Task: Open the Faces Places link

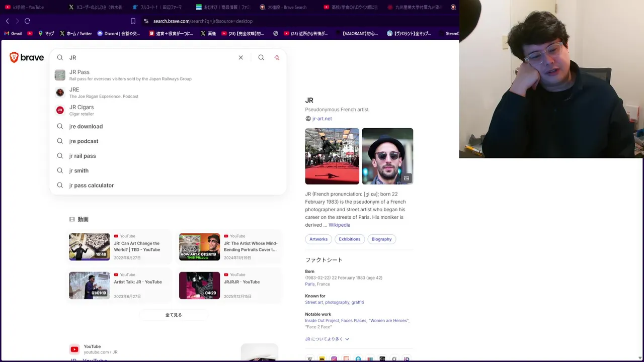Action: tap(354, 320)
